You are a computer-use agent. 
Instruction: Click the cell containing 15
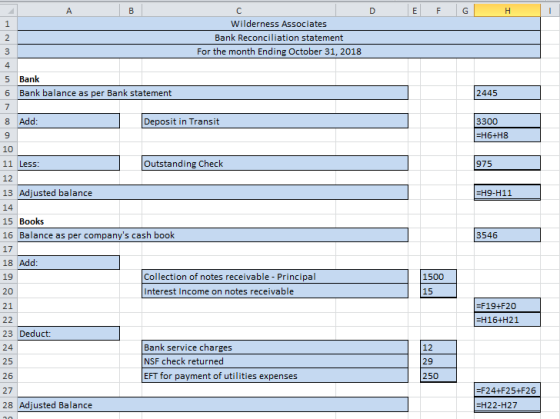click(438, 291)
